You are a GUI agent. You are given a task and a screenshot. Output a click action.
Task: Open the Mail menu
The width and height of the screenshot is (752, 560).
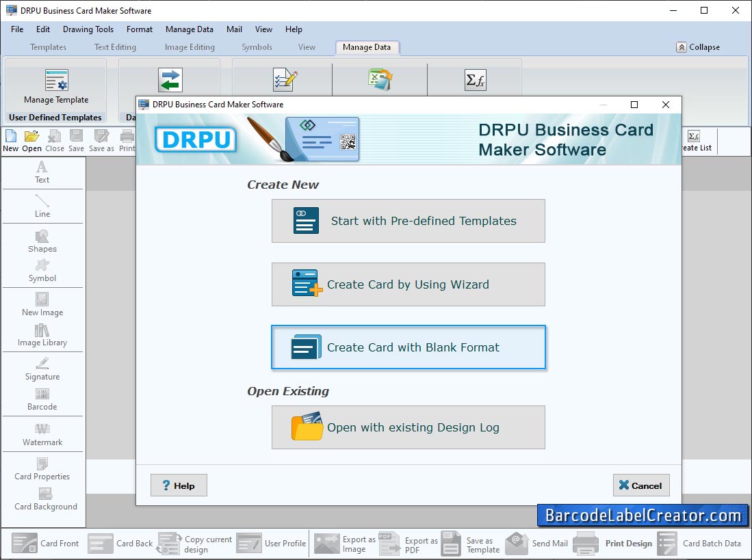coord(234,29)
